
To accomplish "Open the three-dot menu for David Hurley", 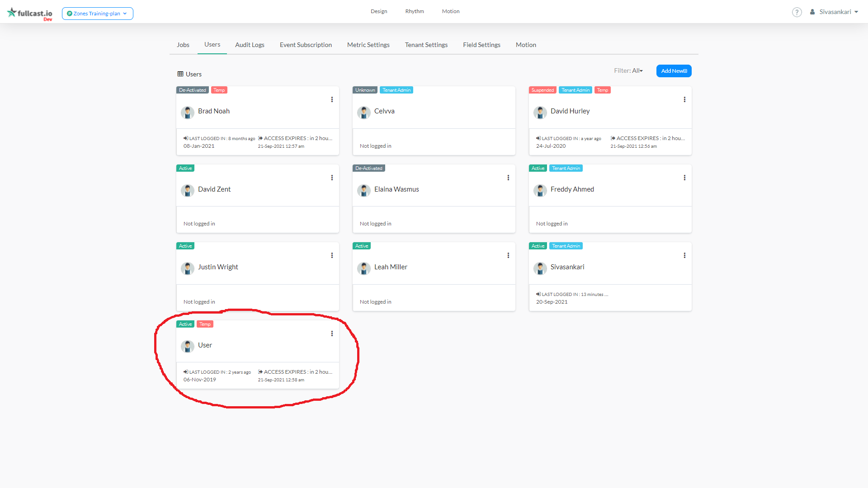I will point(684,99).
